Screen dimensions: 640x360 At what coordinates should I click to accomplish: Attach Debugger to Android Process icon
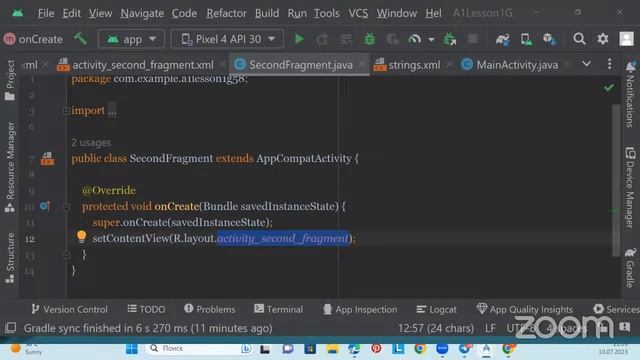coord(449,39)
